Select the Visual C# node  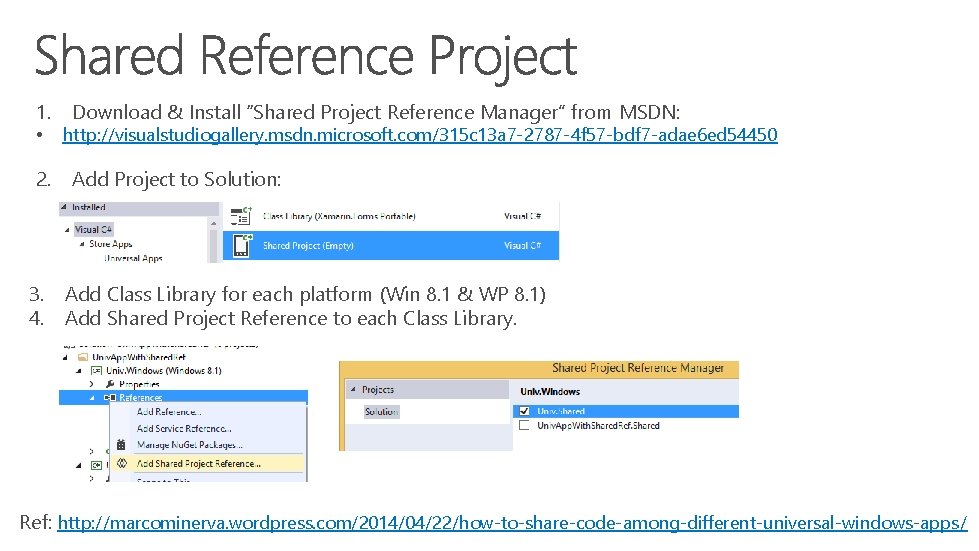coord(93,229)
